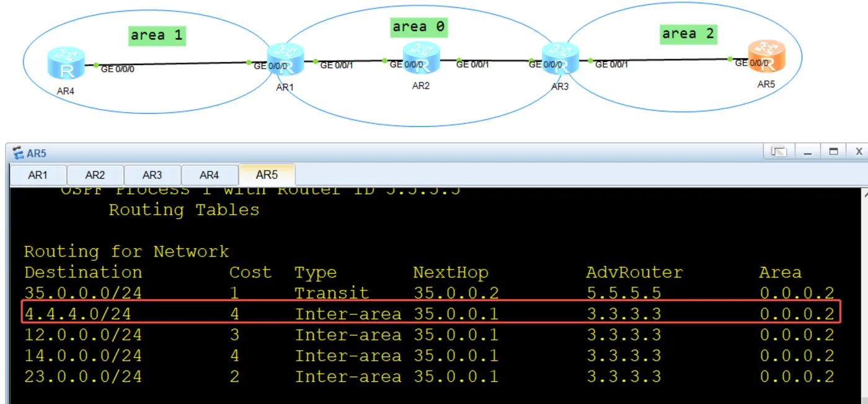Click AR2's GE 0/0/1 interface label
The height and width of the screenshot is (404, 868).
(x=472, y=64)
